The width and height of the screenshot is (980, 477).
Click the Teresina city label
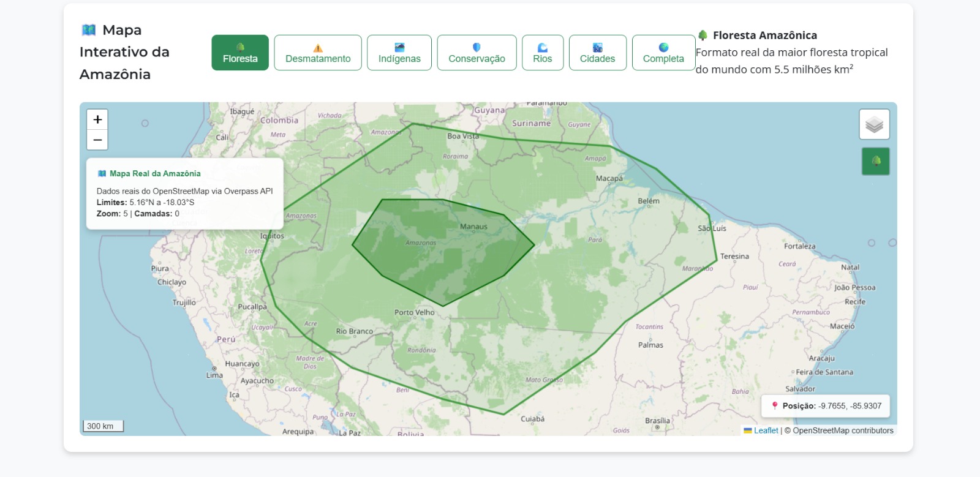point(734,257)
